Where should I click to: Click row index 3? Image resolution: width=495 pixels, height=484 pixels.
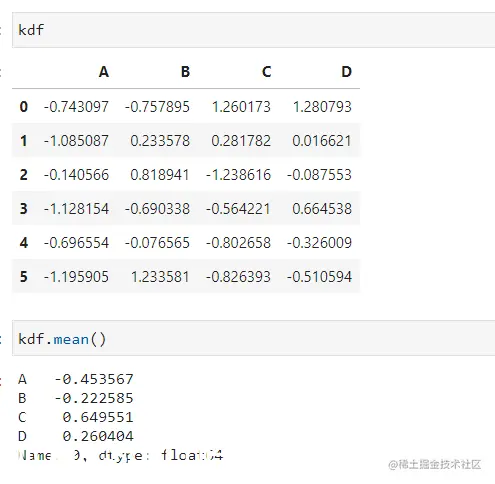pos(24,209)
